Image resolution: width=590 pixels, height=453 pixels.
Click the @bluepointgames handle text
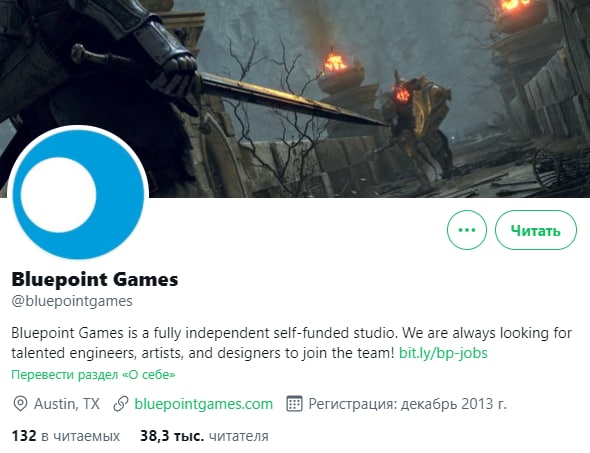72,301
